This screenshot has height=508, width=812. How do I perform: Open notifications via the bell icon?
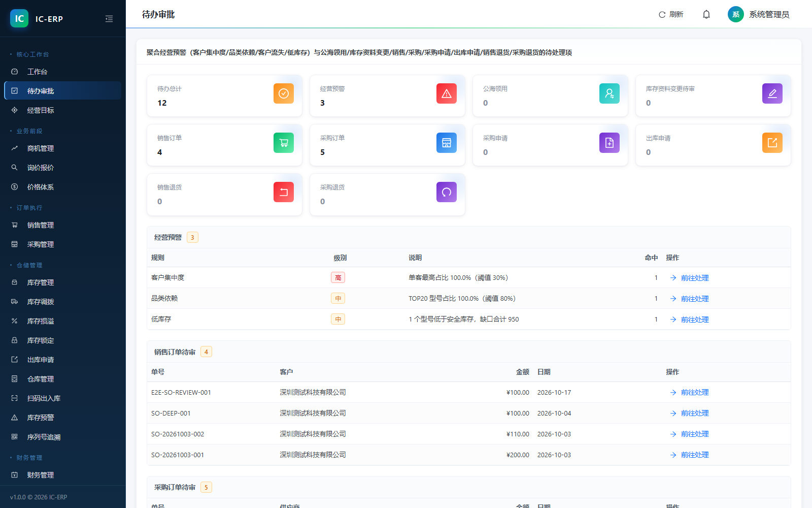point(706,15)
